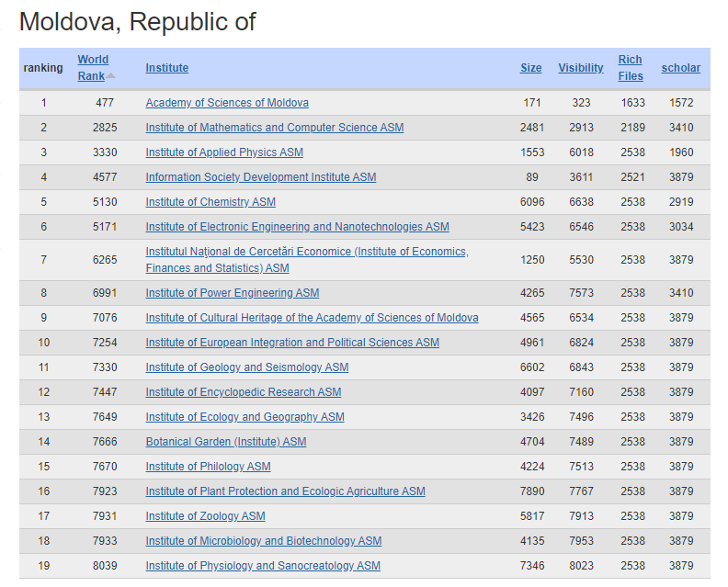Click the Moldova, Republic of heading

138,21
